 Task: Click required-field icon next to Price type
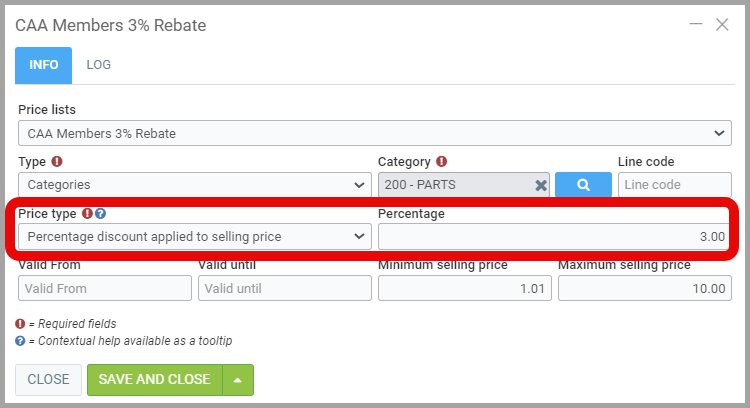88,213
